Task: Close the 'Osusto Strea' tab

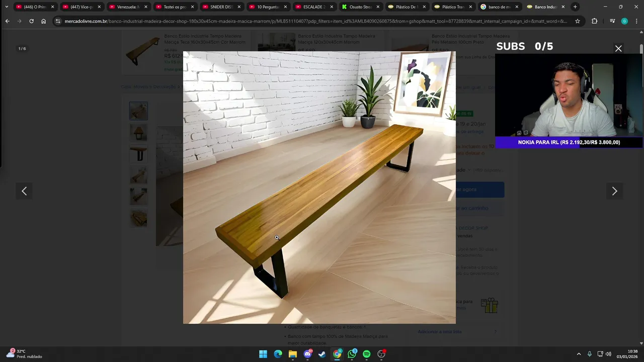Action: pyautogui.click(x=378, y=7)
